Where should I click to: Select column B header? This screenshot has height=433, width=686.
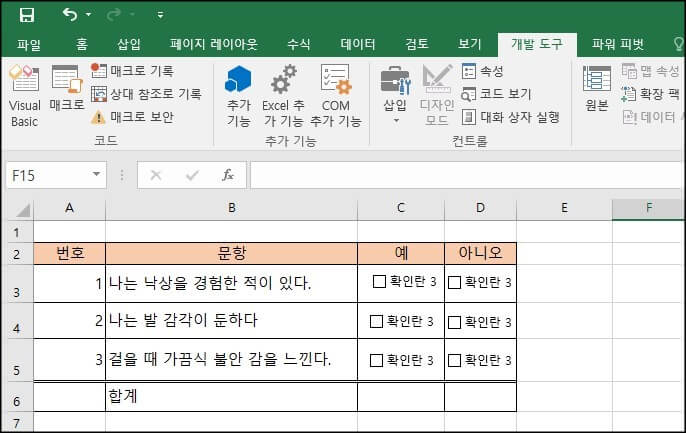tap(231, 209)
